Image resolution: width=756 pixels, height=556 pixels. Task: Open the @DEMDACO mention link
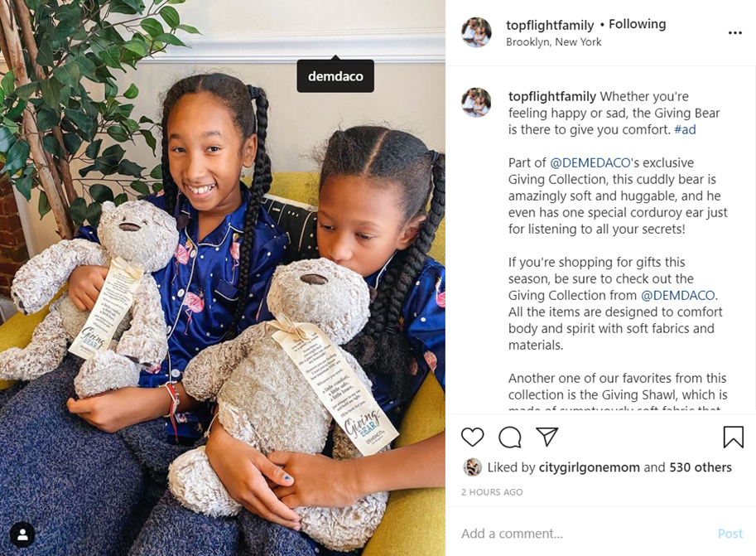coord(677,295)
